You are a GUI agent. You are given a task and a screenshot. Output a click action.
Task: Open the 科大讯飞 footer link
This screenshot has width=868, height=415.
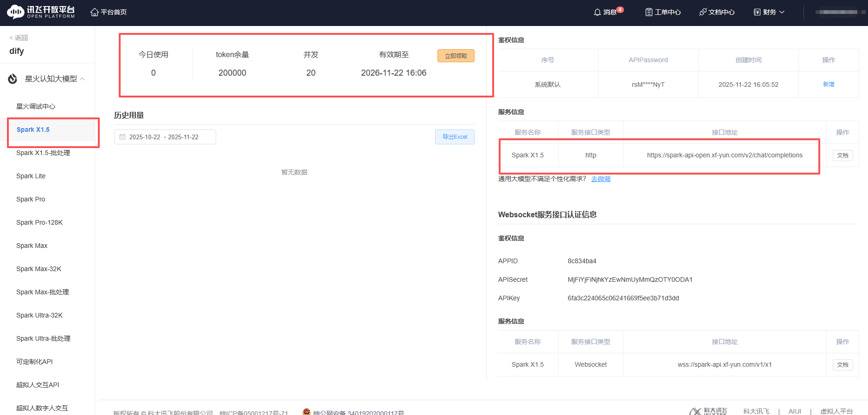click(x=756, y=411)
